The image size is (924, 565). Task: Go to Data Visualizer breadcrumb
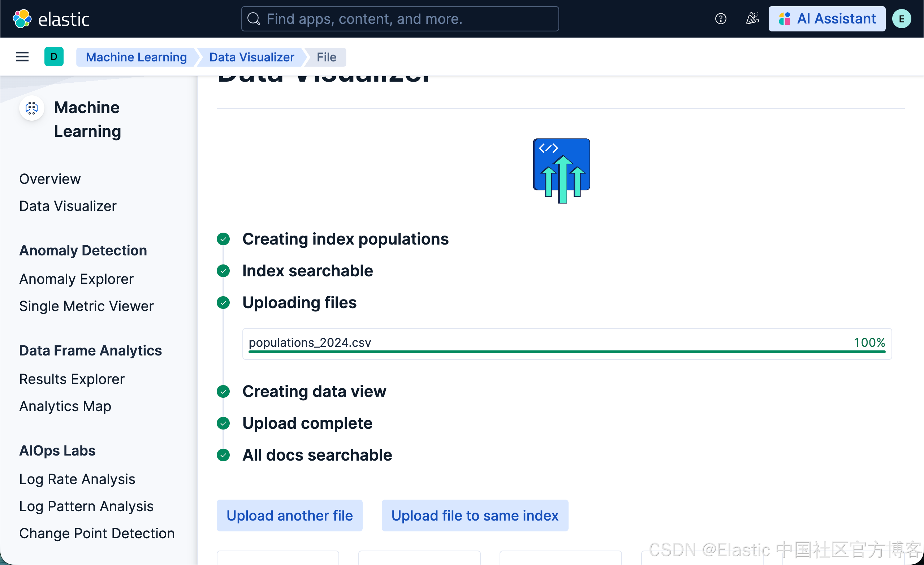coord(252,57)
